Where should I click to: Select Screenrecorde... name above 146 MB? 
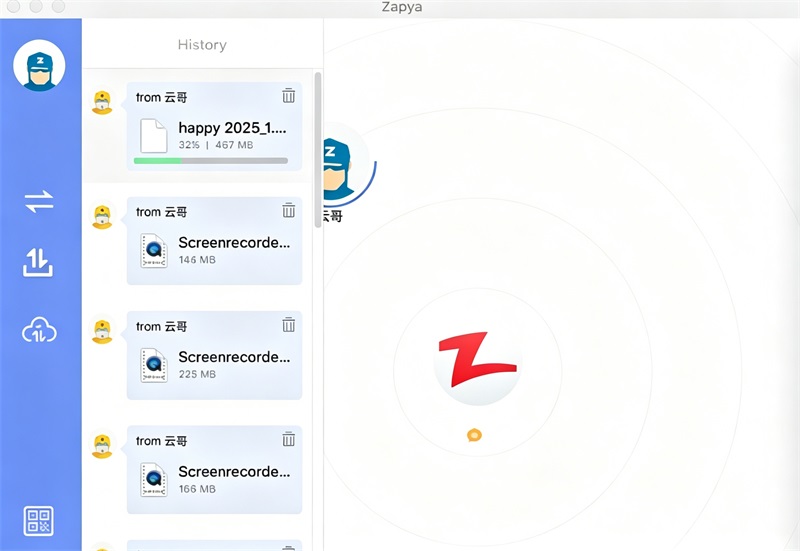pyautogui.click(x=234, y=242)
